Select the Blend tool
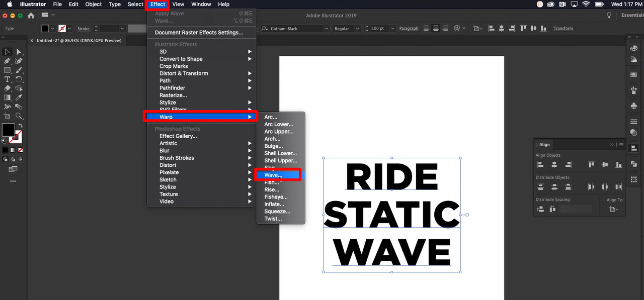This screenshot has height=300, width=644. point(19,107)
